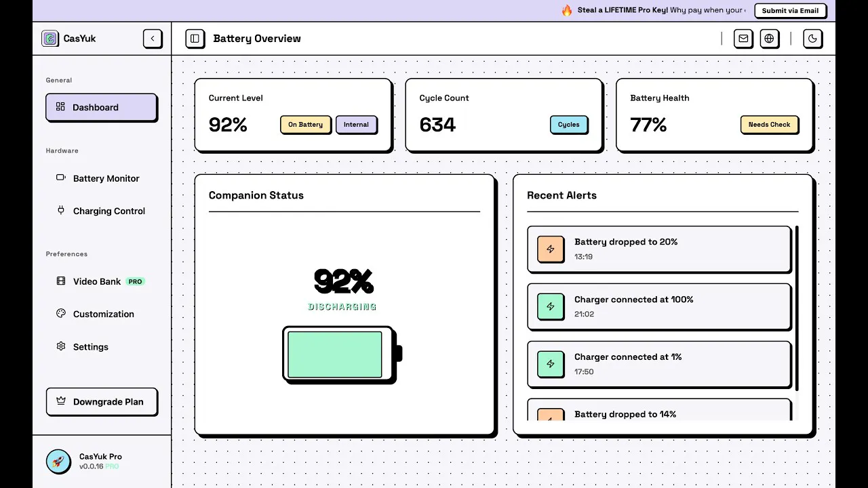The width and height of the screenshot is (868, 488).
Task: Click the 92% value in Current Level card
Action: (x=228, y=125)
